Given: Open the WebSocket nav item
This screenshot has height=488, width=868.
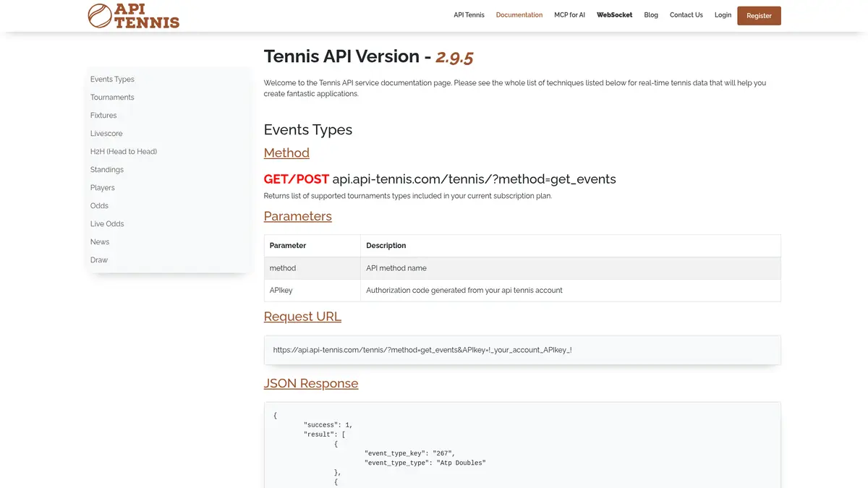Looking at the screenshot, I should tap(614, 15).
